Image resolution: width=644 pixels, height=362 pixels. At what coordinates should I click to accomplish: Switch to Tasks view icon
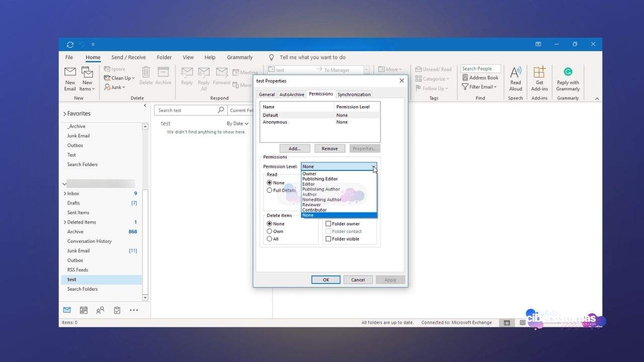117,310
